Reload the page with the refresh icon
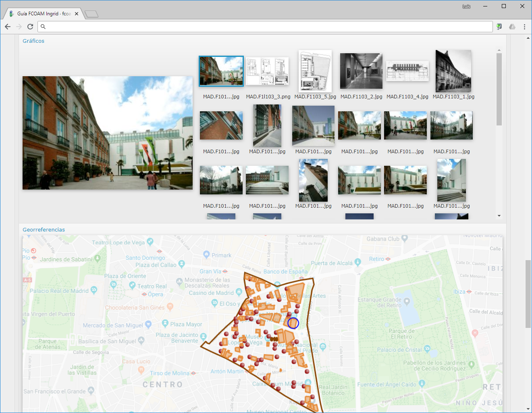This screenshot has height=413, width=532. pos(30,27)
